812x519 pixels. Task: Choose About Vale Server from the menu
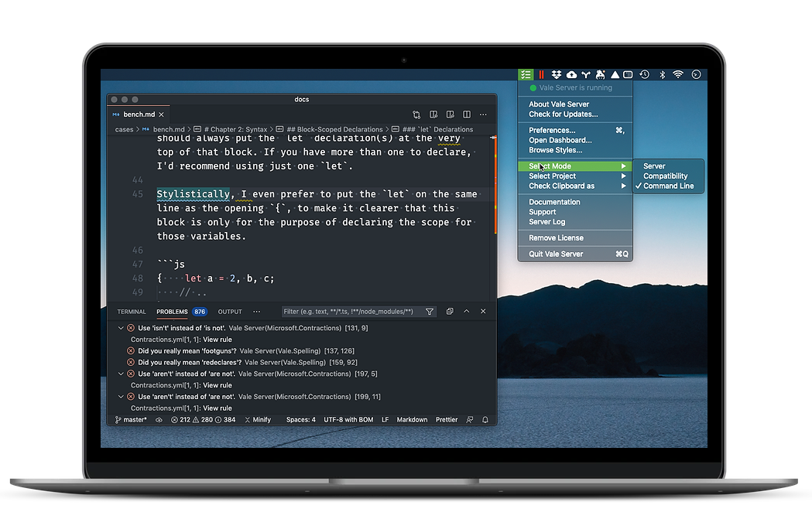coord(575,104)
